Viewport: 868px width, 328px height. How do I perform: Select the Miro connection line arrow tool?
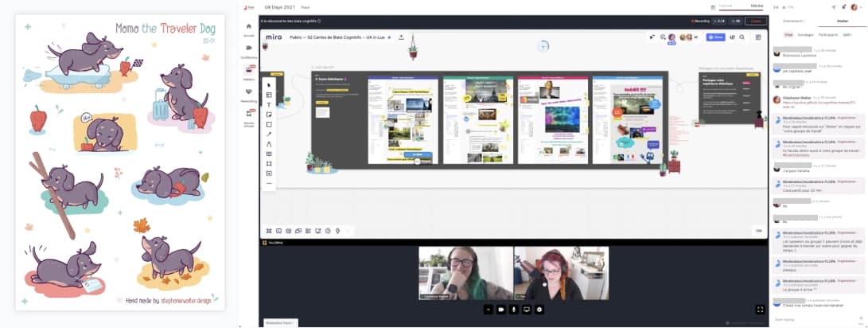point(269,134)
